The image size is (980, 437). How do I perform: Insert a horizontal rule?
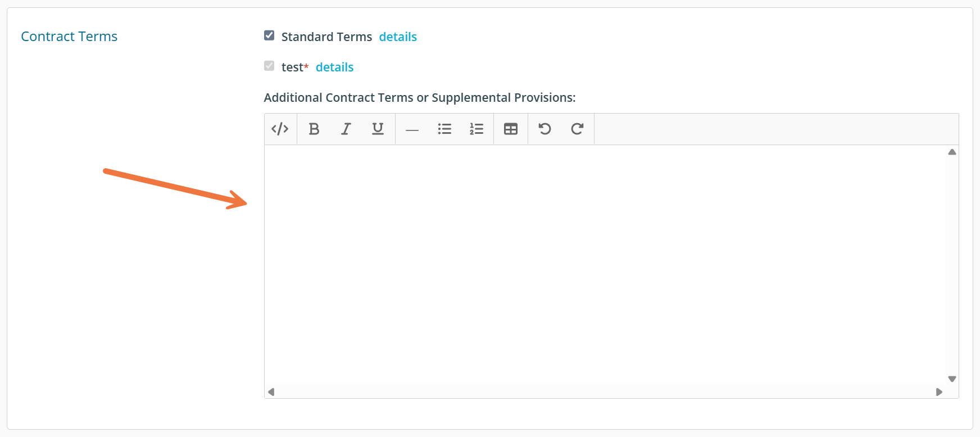pos(412,129)
